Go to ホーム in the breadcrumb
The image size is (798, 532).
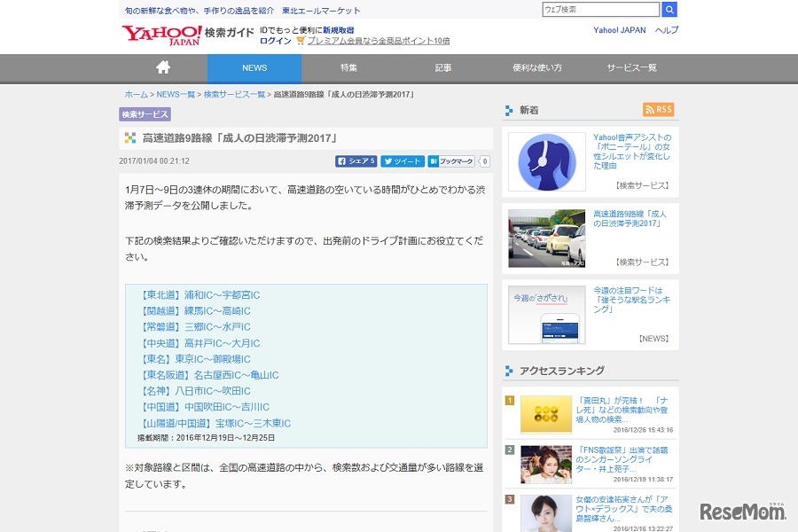[x=136, y=94]
